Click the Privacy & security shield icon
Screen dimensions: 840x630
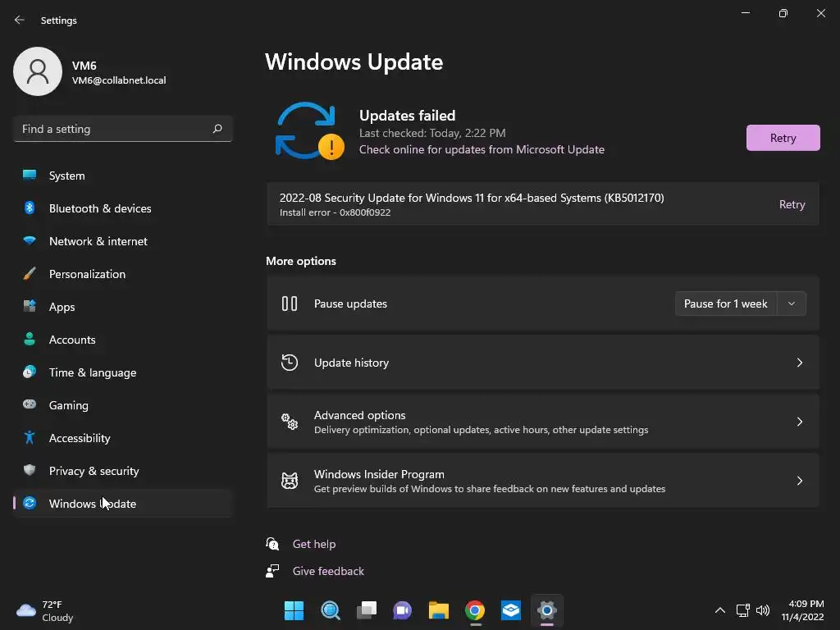30,470
